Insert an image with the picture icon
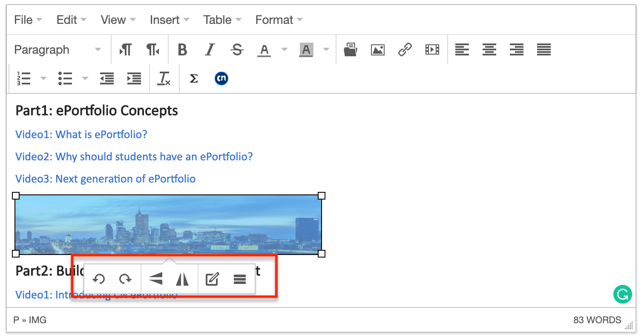The height and width of the screenshot is (336, 644). click(x=377, y=50)
